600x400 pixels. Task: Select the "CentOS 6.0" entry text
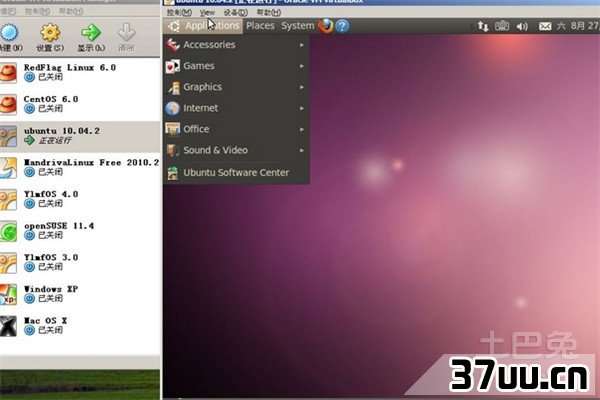tap(51, 100)
